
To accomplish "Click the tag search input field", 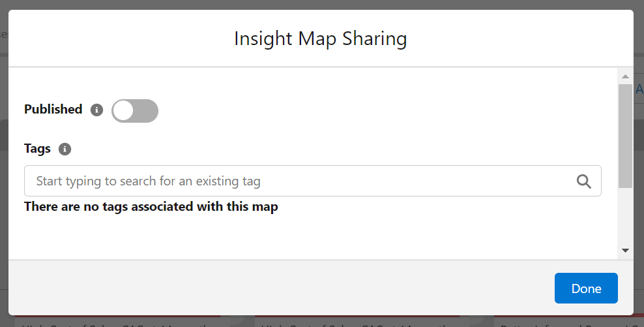I will [x=300, y=181].
